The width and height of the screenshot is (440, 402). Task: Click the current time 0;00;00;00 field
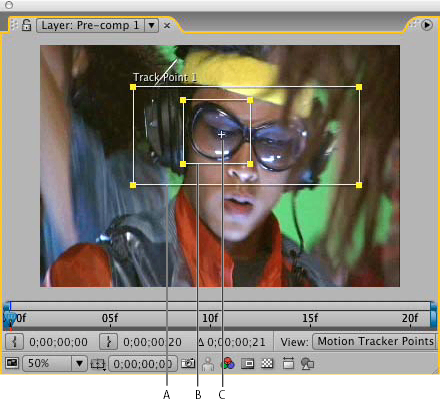click(x=143, y=364)
